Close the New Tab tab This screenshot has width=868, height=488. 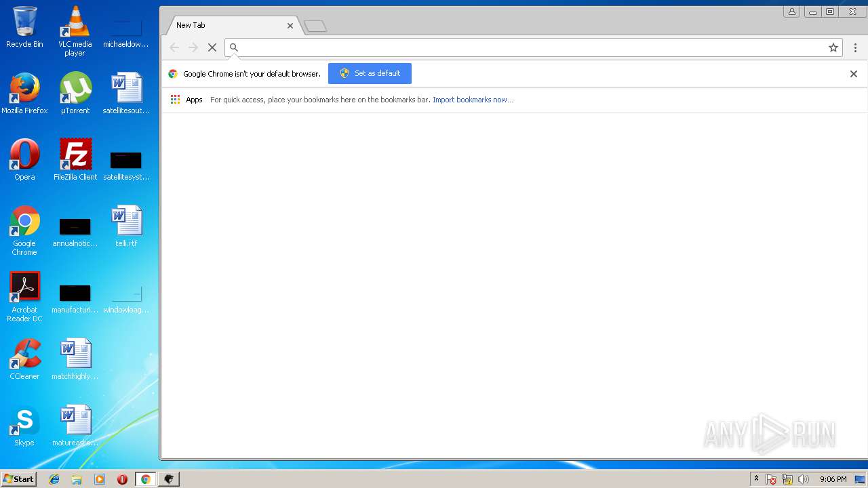[290, 25]
